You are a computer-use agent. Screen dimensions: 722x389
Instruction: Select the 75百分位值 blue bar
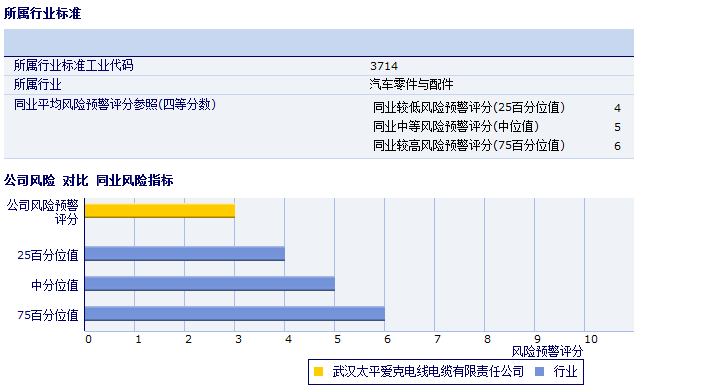click(235, 314)
